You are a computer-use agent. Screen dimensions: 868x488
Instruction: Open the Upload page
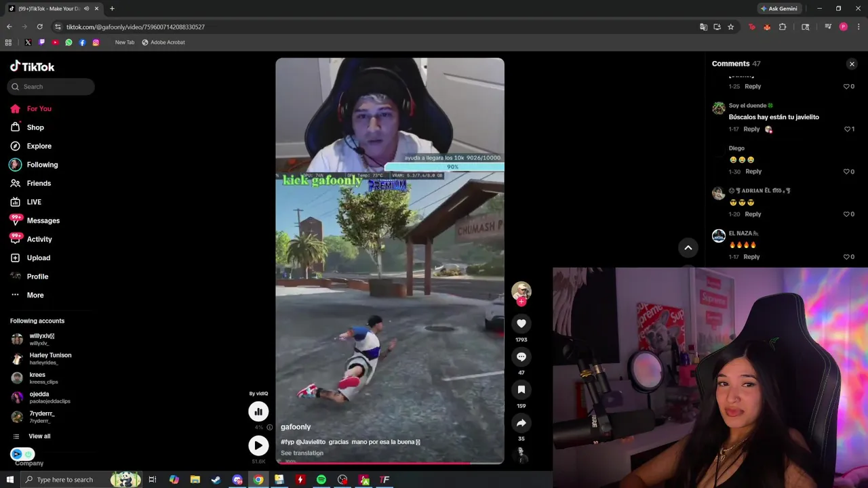(31, 258)
